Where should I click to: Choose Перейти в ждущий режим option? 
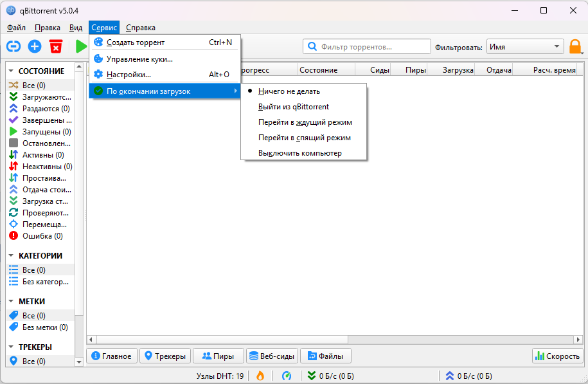click(x=303, y=122)
